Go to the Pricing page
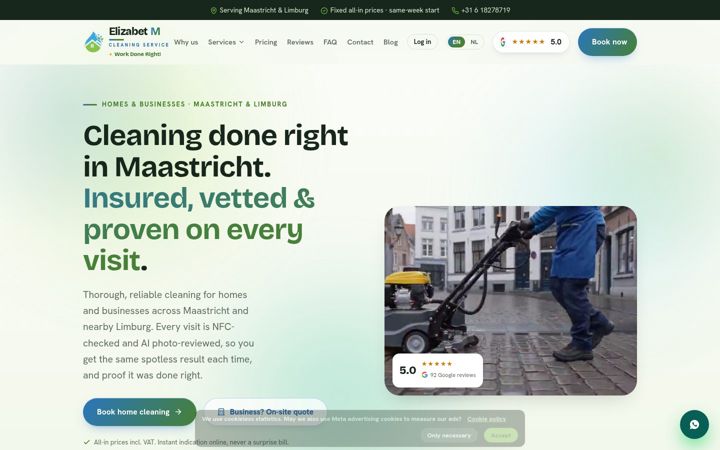720x450 pixels. (266, 42)
